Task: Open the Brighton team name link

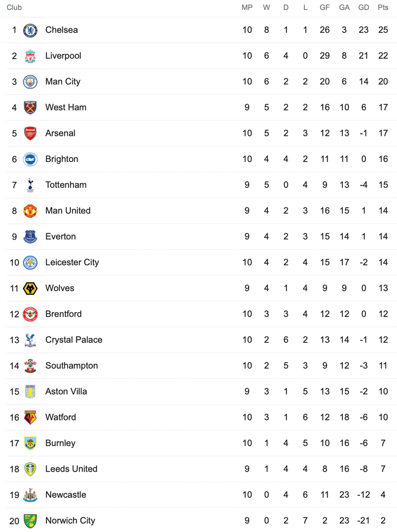Action: 62,159
